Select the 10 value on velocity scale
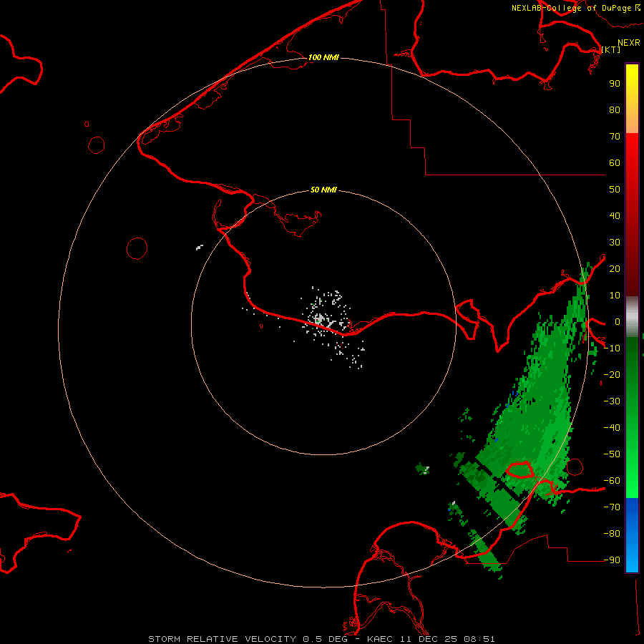This screenshot has width=644, height=644. 615,296
